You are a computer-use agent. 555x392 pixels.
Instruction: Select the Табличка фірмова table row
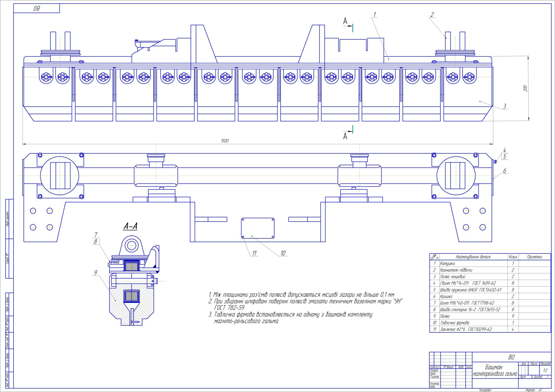click(x=455, y=323)
